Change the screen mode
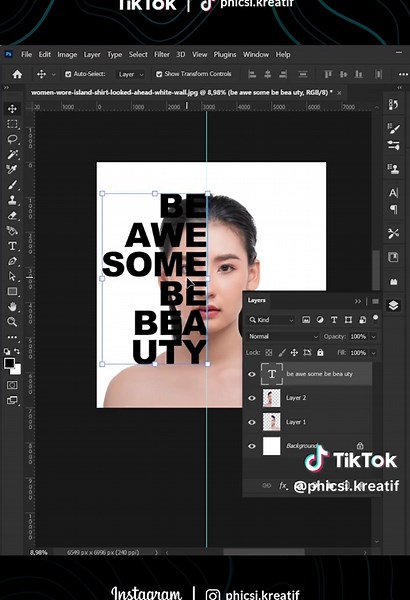 tap(12, 400)
